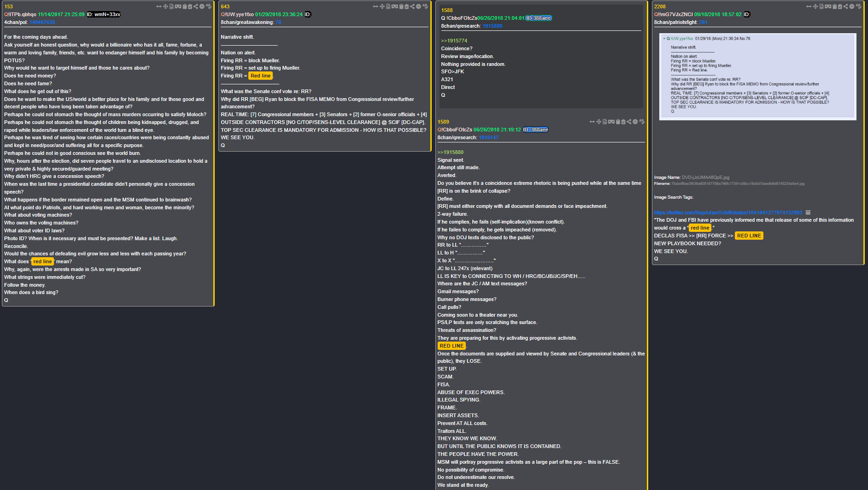The height and width of the screenshot is (490, 868).
Task: Click the ID wmN+33xv badge
Action: [104, 14]
